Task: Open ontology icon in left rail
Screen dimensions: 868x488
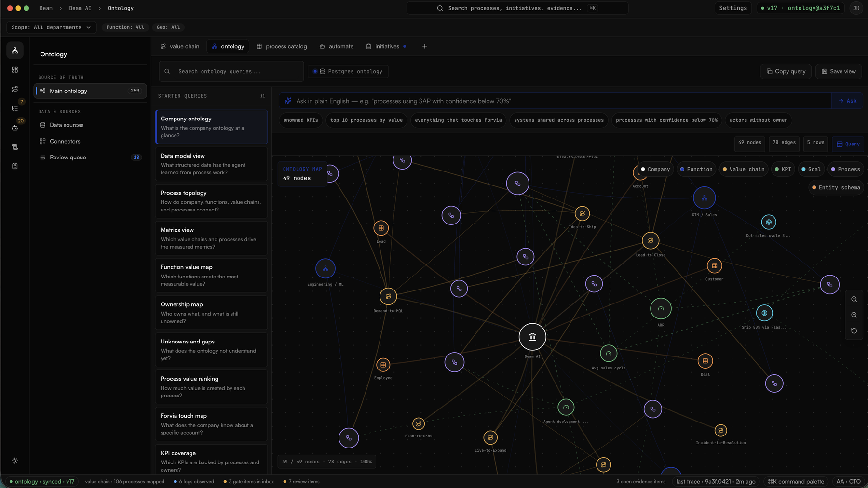Action: pos(15,51)
